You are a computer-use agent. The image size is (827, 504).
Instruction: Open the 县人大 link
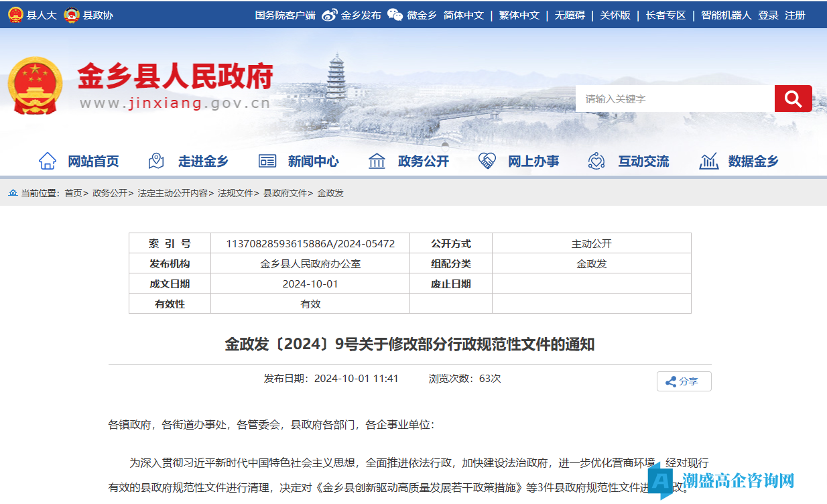(x=42, y=15)
